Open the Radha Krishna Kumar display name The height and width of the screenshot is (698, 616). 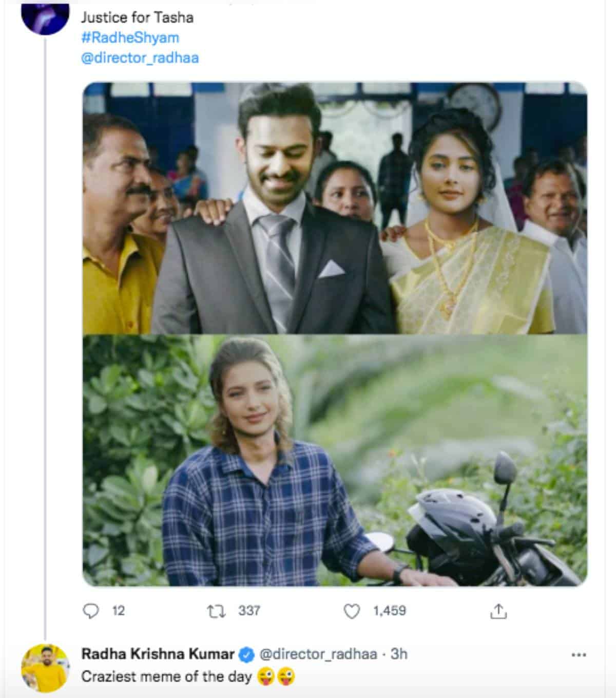(158, 654)
